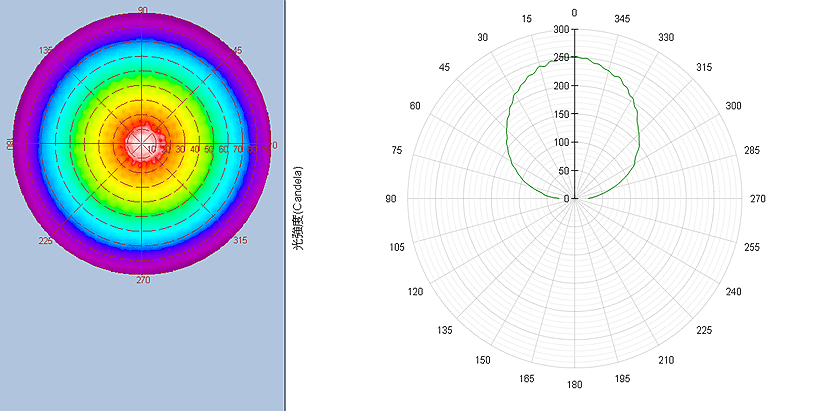Select the 195 degree label on polar chart
This screenshot has width=831, height=411.
pos(622,378)
